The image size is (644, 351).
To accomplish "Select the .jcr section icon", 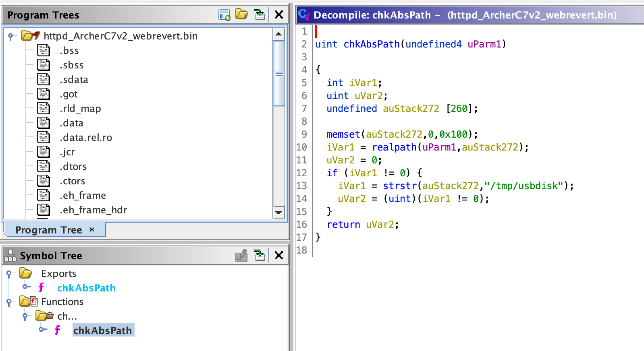I will (44, 152).
